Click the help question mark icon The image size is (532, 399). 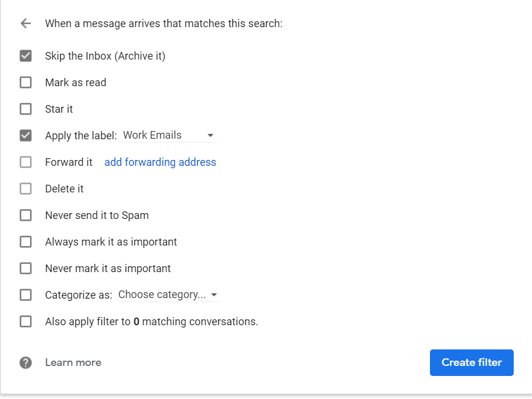[x=25, y=362]
